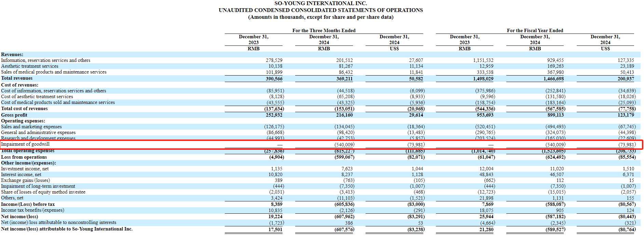This screenshot has height=238, width=644.
Task: Click the gross profit value 252,932
Action: click(274, 115)
